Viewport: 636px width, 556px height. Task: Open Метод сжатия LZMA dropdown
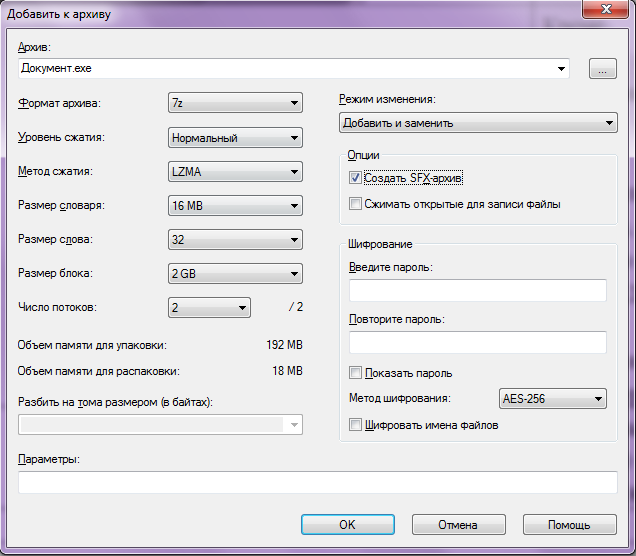pyautogui.click(x=235, y=172)
